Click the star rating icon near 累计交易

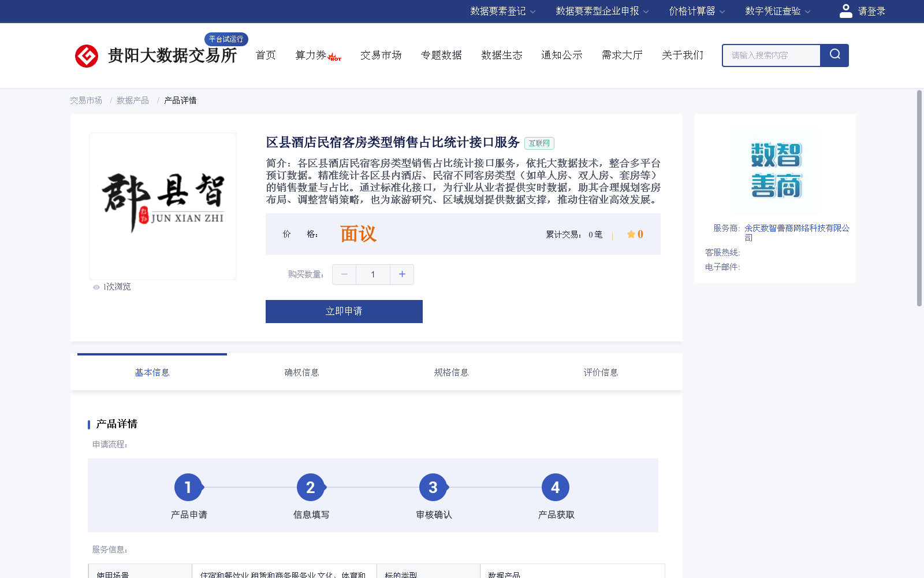point(630,234)
